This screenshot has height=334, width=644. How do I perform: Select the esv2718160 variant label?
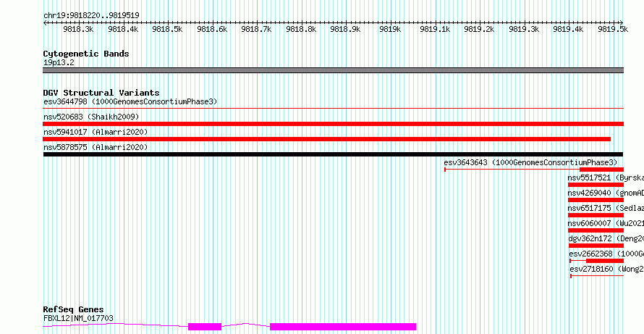[607, 269]
